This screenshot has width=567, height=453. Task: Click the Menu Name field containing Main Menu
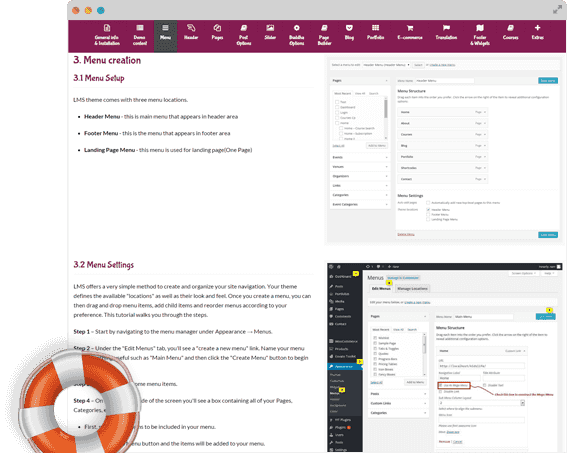tap(483, 317)
